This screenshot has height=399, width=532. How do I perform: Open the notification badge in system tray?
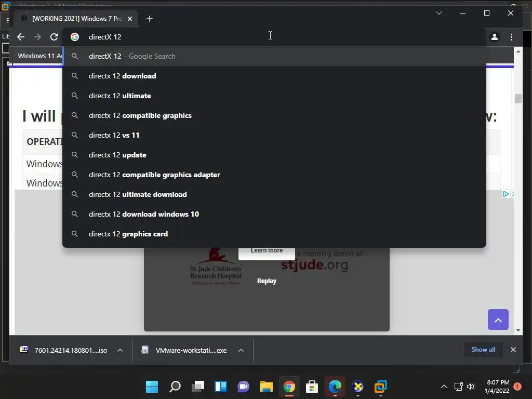click(x=517, y=387)
